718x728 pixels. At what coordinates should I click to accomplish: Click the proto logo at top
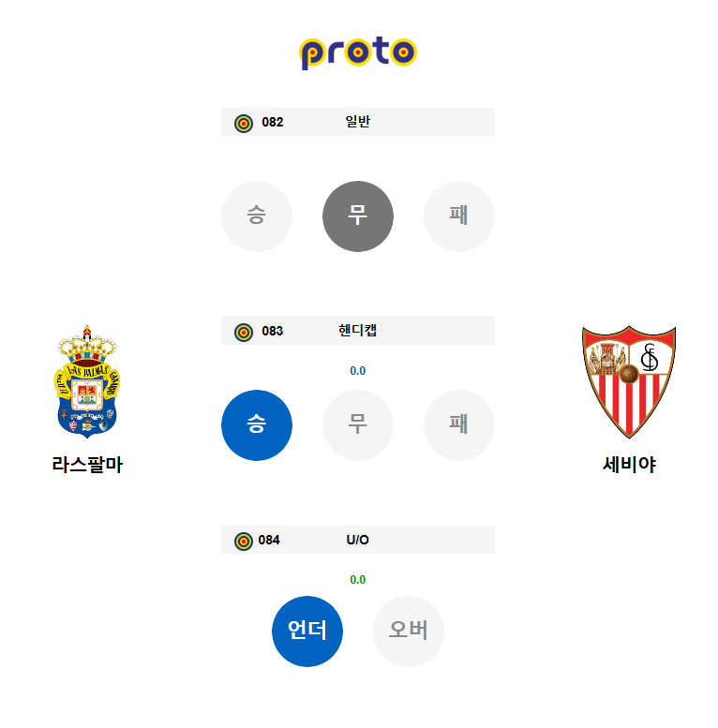point(358,52)
